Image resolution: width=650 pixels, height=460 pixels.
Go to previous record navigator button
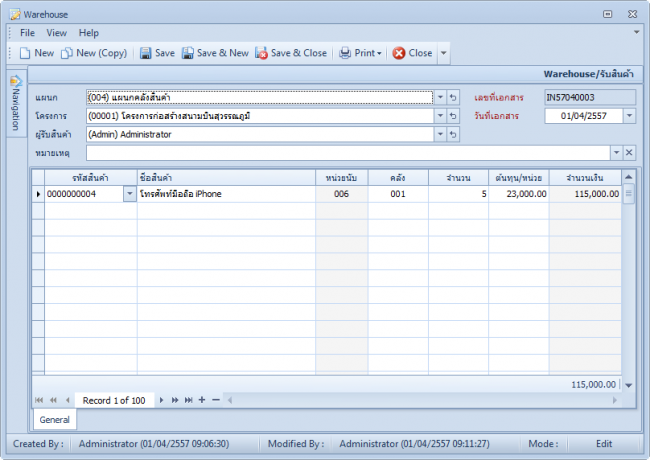[67, 400]
